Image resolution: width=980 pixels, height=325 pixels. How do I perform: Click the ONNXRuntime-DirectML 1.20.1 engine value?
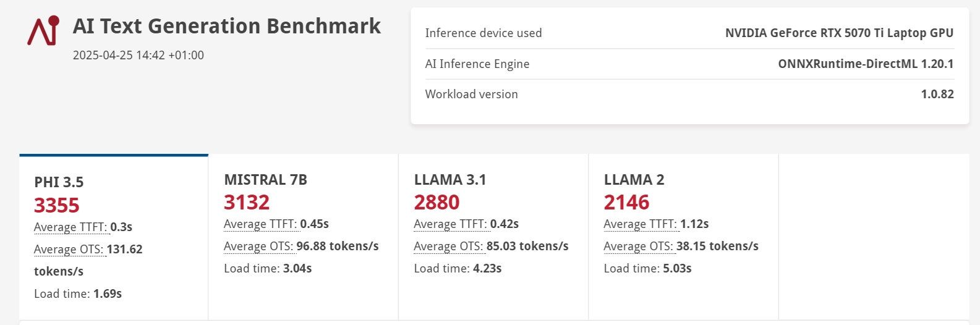click(866, 64)
